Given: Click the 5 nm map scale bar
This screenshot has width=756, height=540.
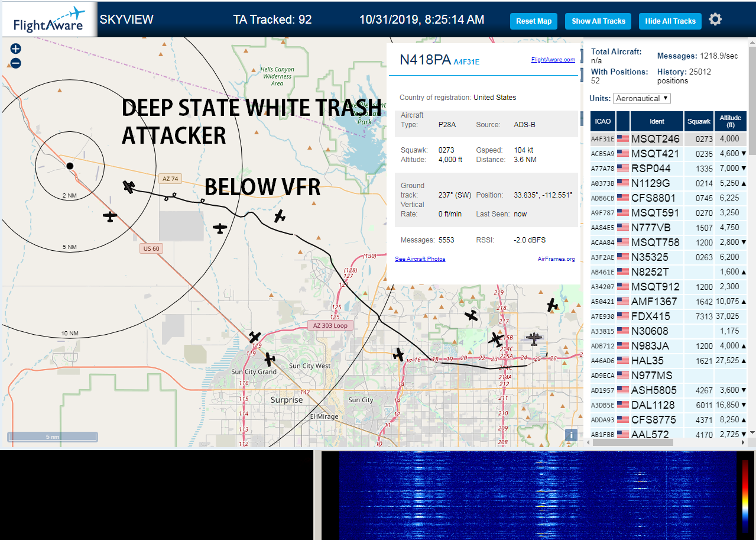Looking at the screenshot, I should (53, 436).
